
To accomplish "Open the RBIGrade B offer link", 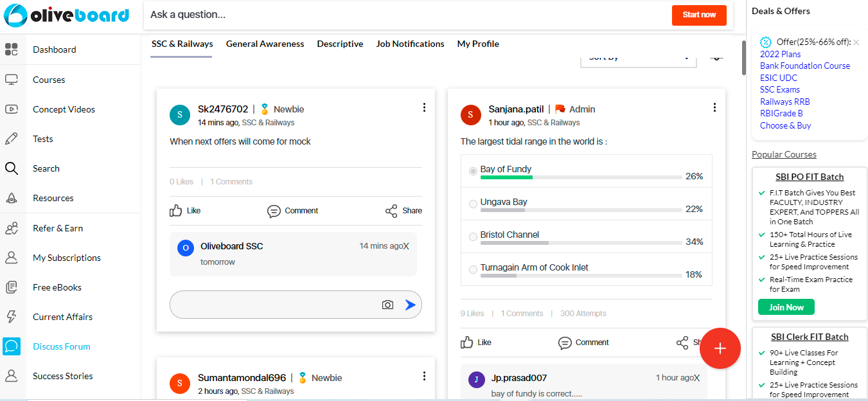I will (x=781, y=113).
